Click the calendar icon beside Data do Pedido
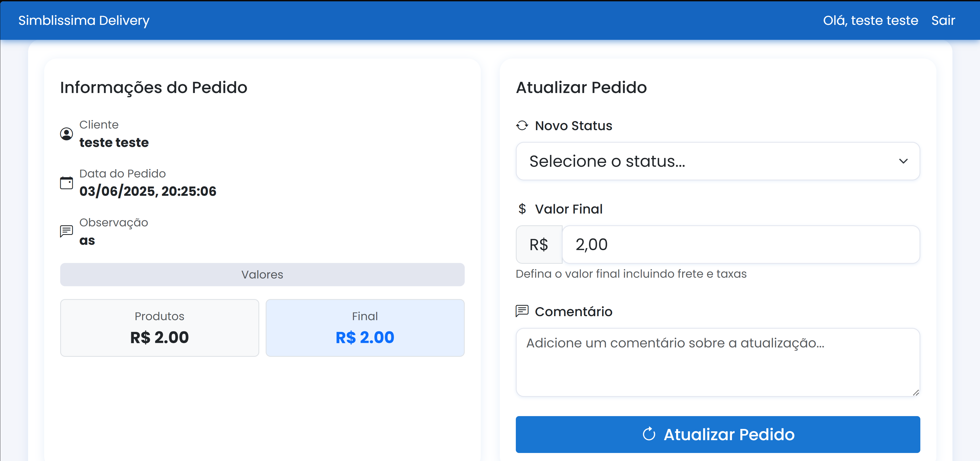 point(67,183)
